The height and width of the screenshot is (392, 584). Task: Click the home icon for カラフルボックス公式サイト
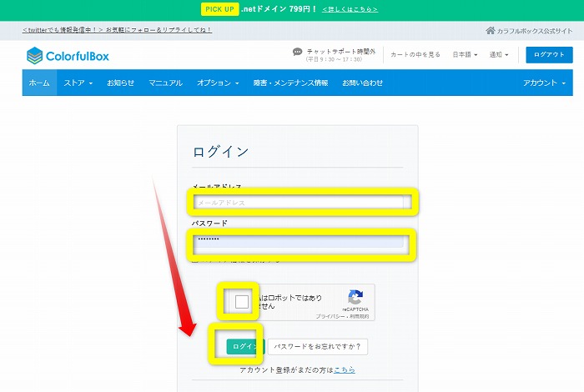(x=490, y=31)
